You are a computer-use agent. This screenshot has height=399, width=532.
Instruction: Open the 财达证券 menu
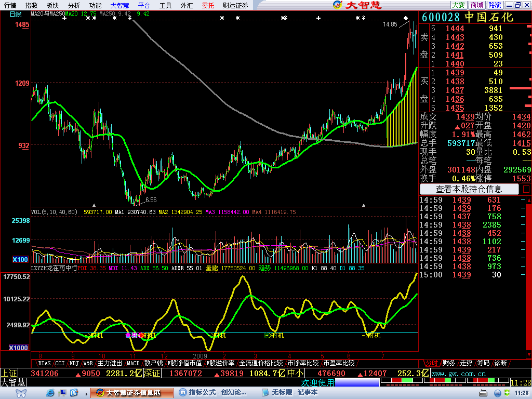point(235,5)
